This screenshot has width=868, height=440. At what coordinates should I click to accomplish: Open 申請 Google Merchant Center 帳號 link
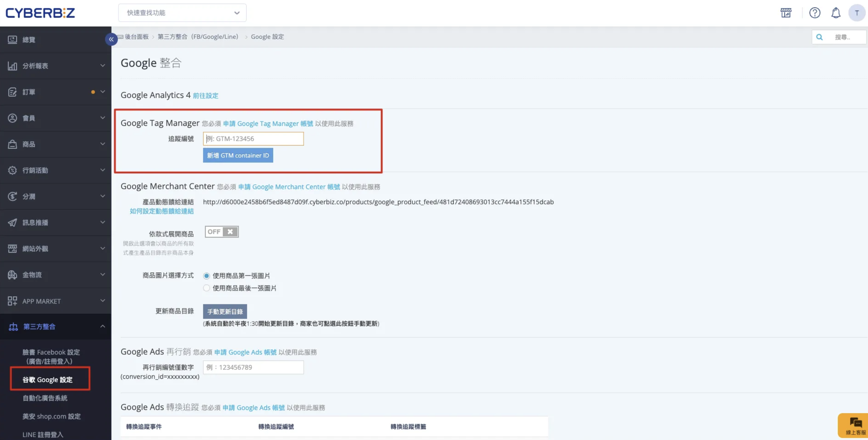click(289, 187)
